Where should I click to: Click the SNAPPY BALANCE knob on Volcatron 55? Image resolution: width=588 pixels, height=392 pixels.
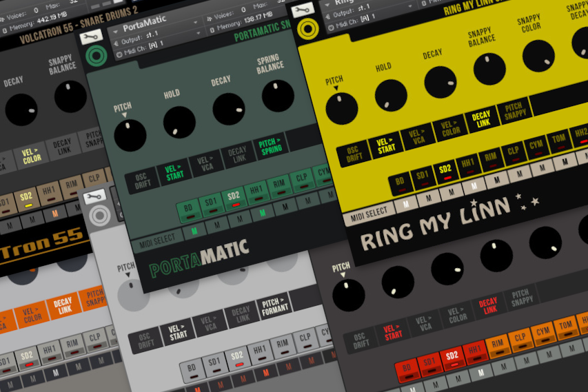70,96
